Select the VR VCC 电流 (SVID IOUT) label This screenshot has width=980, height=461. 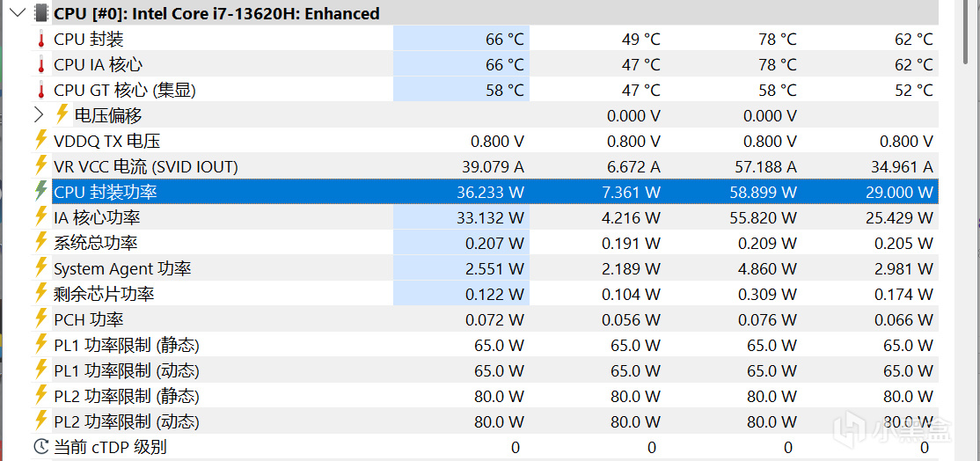tap(146, 167)
